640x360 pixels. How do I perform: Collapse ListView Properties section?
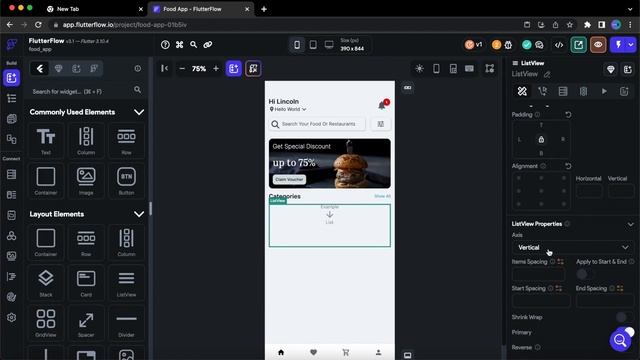(x=631, y=224)
